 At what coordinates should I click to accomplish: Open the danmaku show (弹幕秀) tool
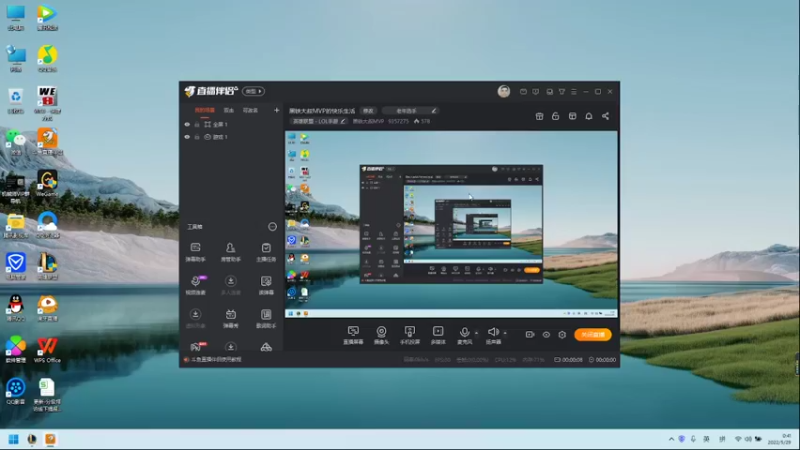[231, 318]
